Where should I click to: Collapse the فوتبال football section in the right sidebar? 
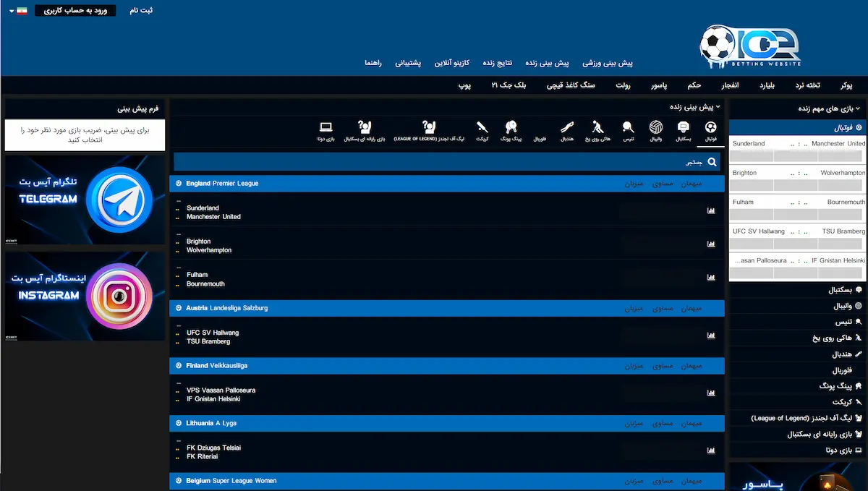point(797,127)
